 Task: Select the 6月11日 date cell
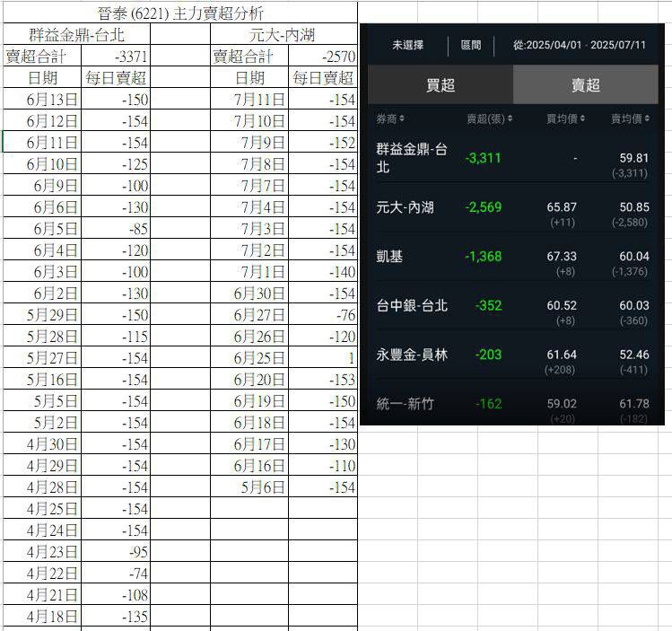click(x=42, y=142)
